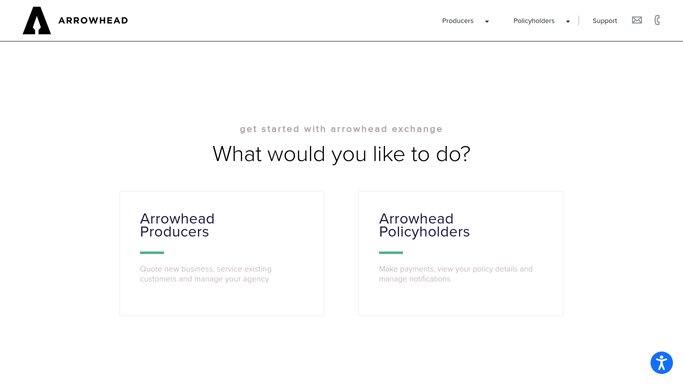The height and width of the screenshot is (384, 683).
Task: Click the phone contact icon
Action: pos(657,20)
